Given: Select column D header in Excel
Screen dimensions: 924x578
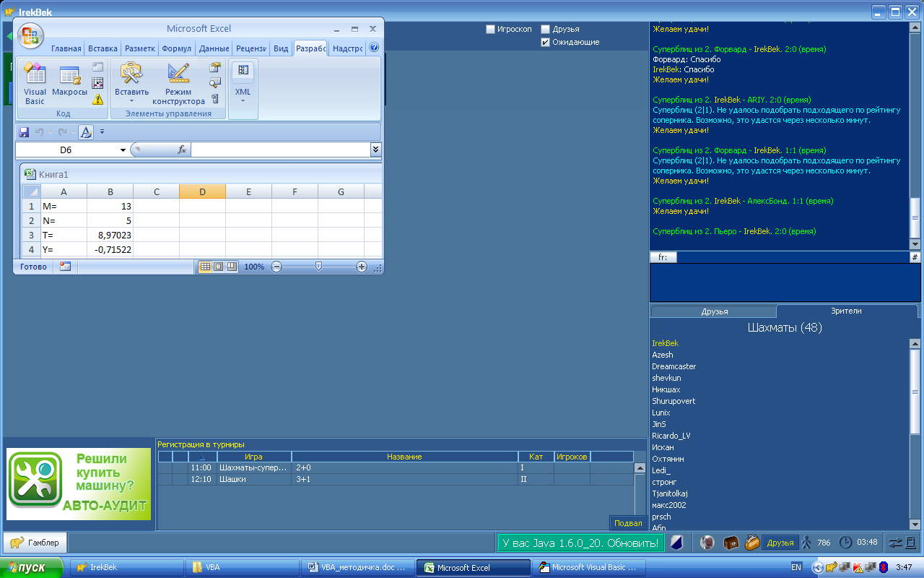Looking at the screenshot, I should pos(202,191).
